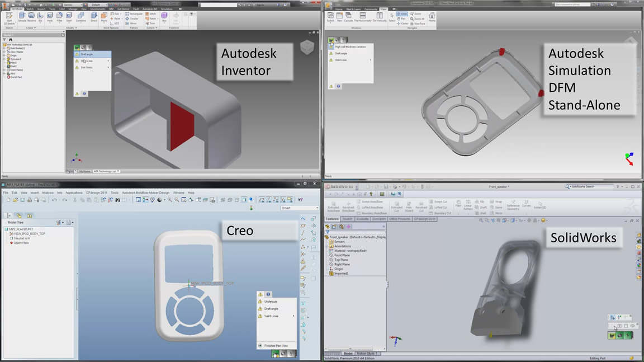This screenshot has width=644, height=362.
Task: Select Front Plane in SolidWorks feature tree
Action: pyautogui.click(x=342, y=255)
